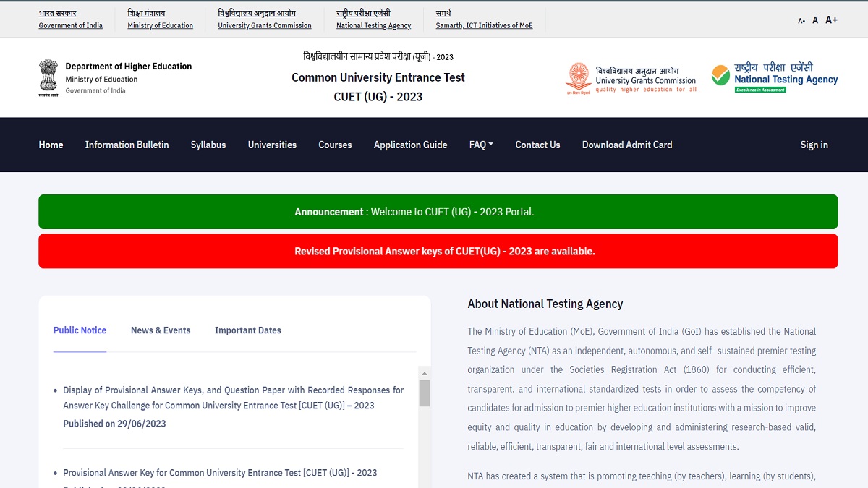Open the Provisional Answer Key for CUET notice

click(x=220, y=473)
